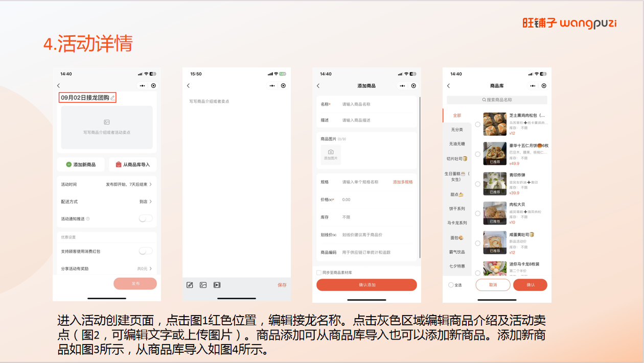Click the 添加新商品 button
The width and height of the screenshot is (644, 363).
(81, 164)
